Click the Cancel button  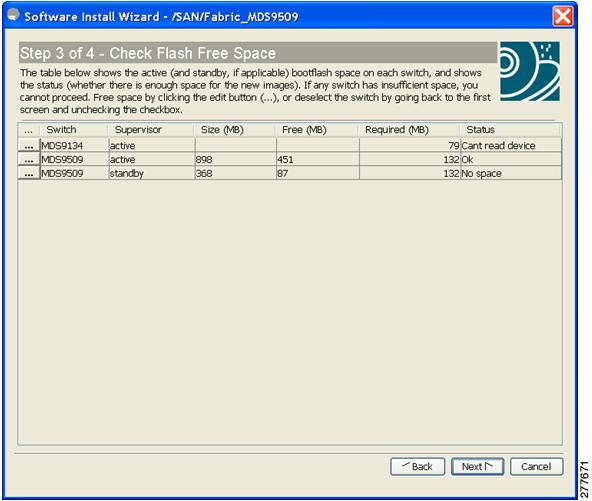pos(536,467)
